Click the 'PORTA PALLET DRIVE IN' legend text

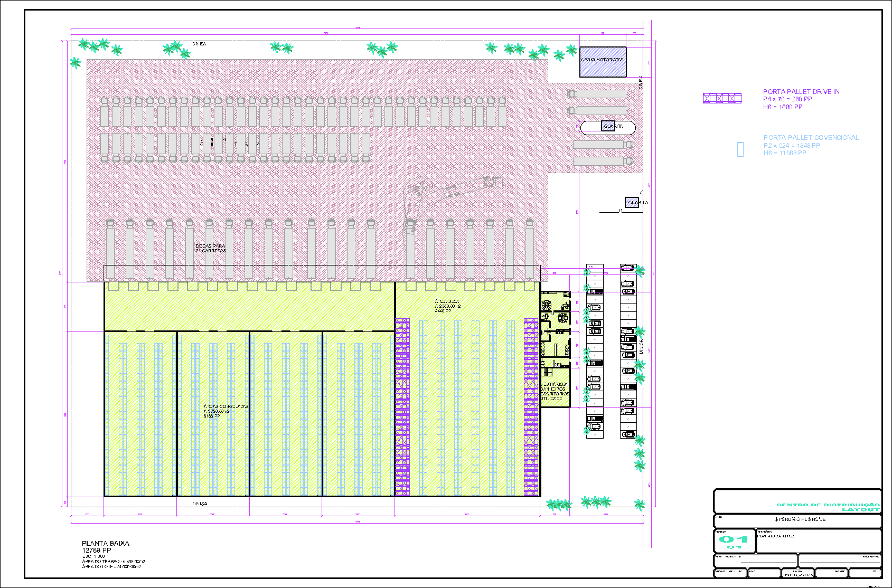801,92
